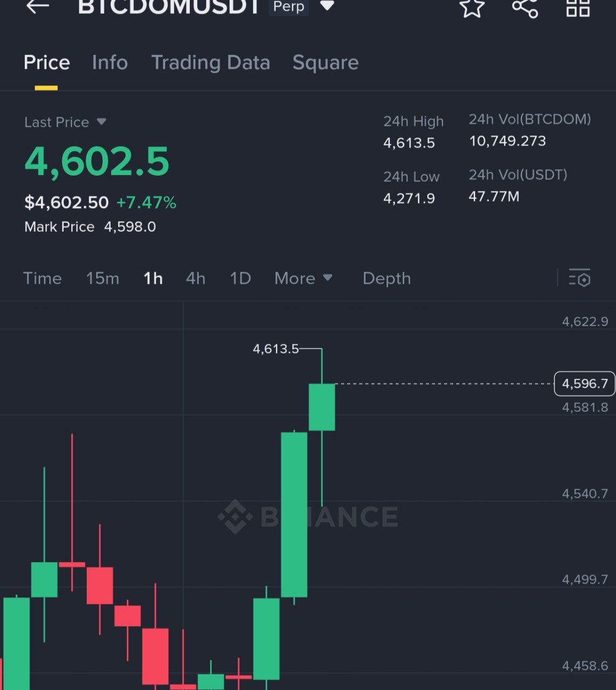Open the Trading Data tab
This screenshot has width=616, height=690.
[x=210, y=63]
